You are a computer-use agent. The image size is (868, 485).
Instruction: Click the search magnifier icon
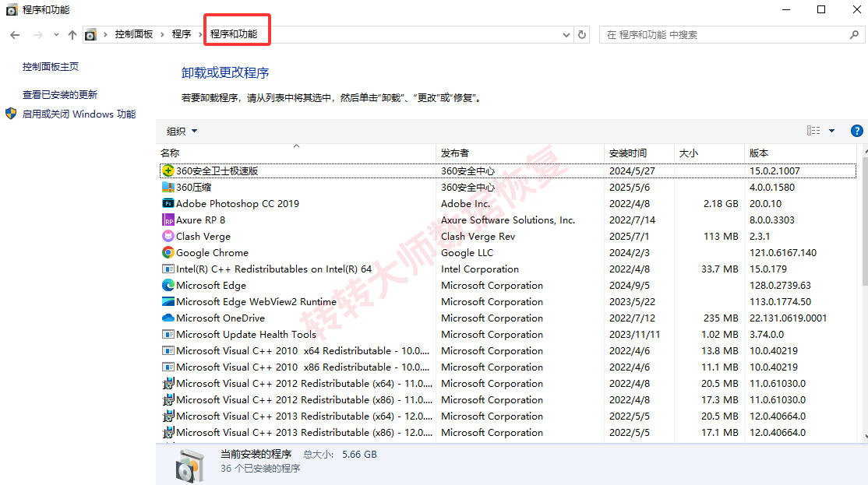click(x=854, y=34)
